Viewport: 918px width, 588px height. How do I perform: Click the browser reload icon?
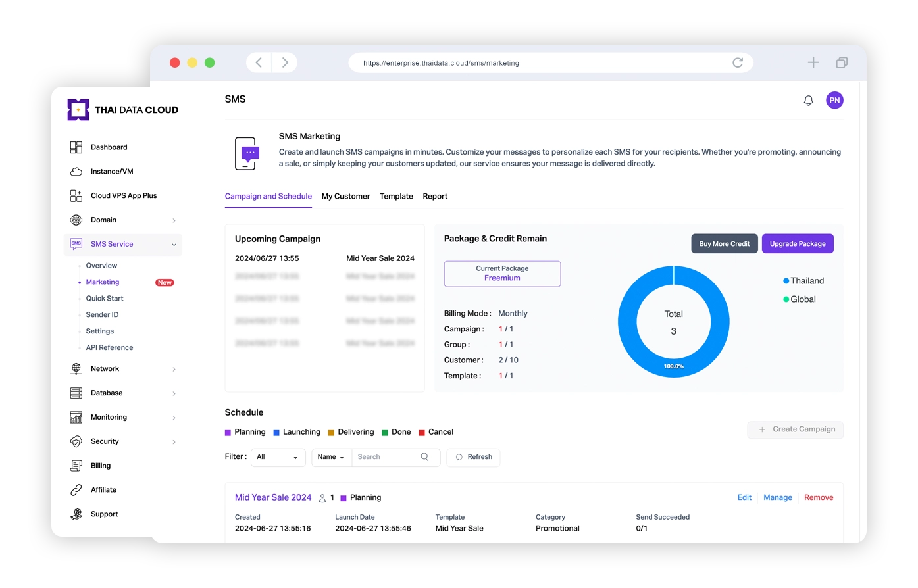738,62
